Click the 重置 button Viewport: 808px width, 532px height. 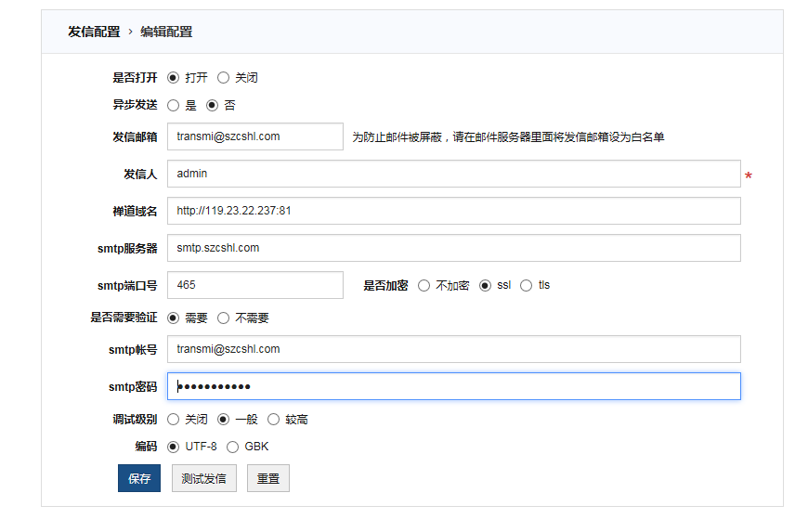point(268,478)
